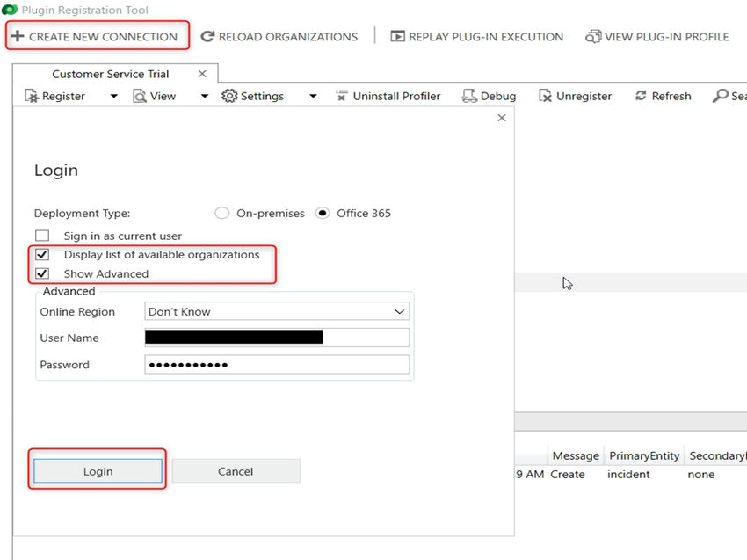Select Office 365 deployment type
The image size is (747, 560).
pyautogui.click(x=323, y=213)
